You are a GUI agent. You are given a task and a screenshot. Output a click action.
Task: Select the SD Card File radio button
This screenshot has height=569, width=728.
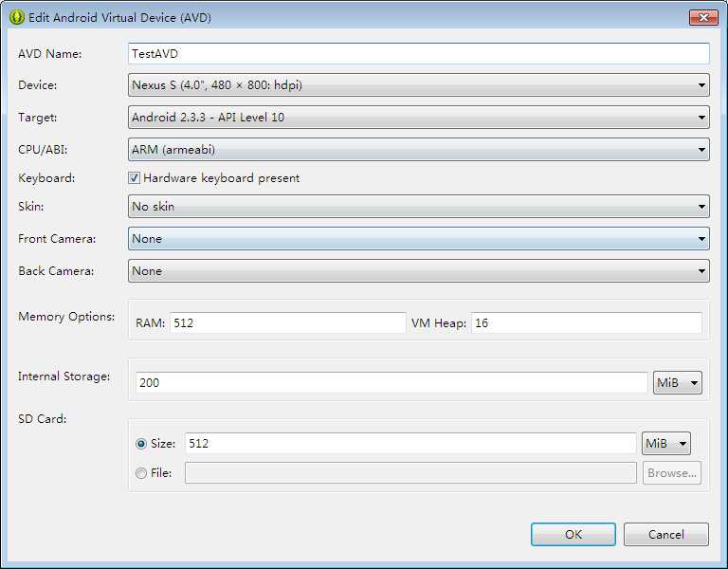[x=140, y=473]
